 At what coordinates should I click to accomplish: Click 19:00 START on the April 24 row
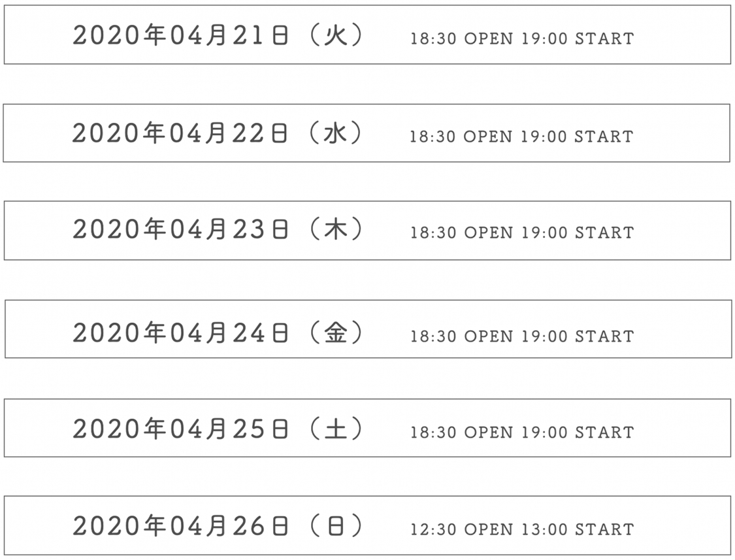tap(578, 337)
